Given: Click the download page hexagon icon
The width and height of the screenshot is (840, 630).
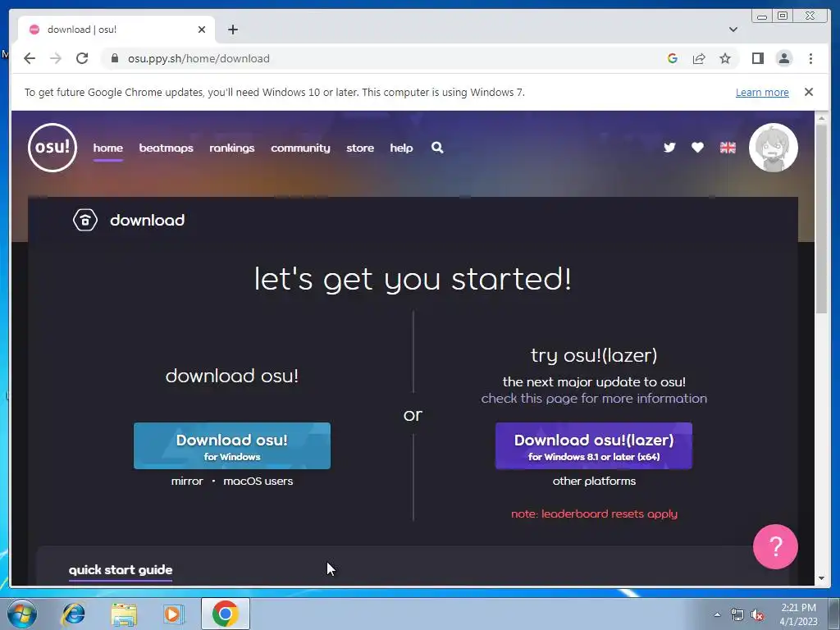Looking at the screenshot, I should (85, 220).
